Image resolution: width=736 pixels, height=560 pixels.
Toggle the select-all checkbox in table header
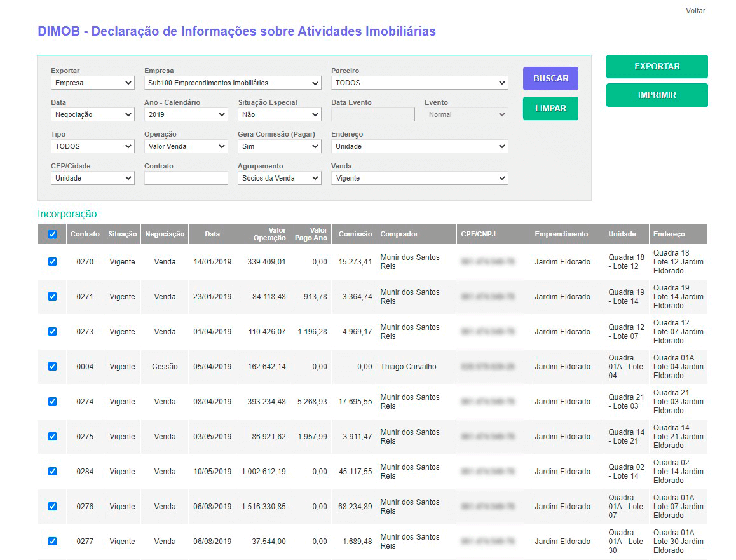[x=52, y=234]
